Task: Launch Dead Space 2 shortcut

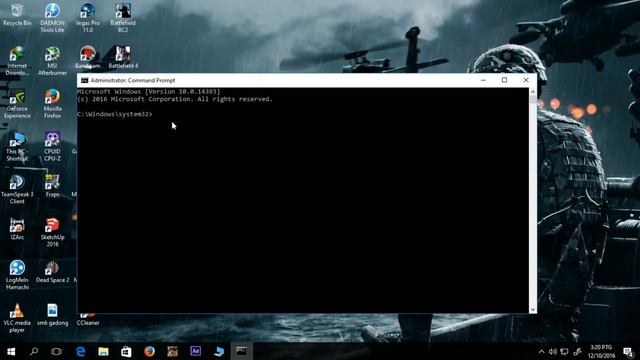Action: coord(52,272)
